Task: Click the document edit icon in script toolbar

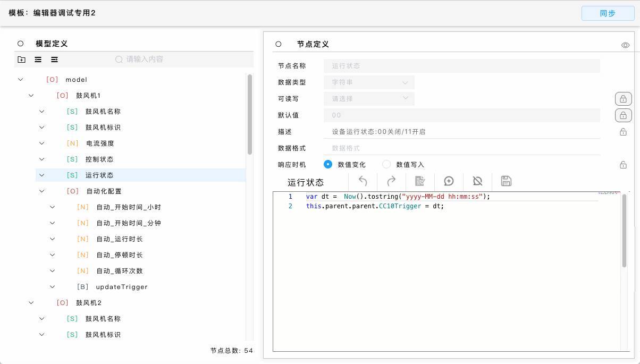Action: pos(420,181)
